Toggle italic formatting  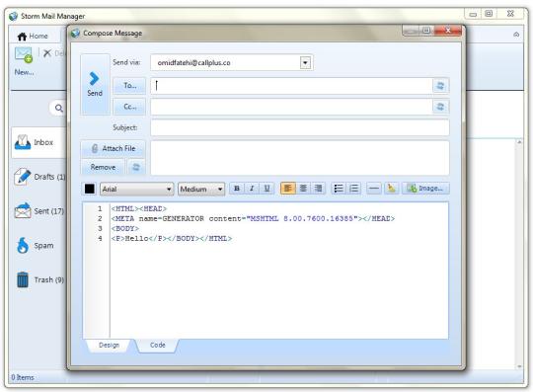[252, 189]
